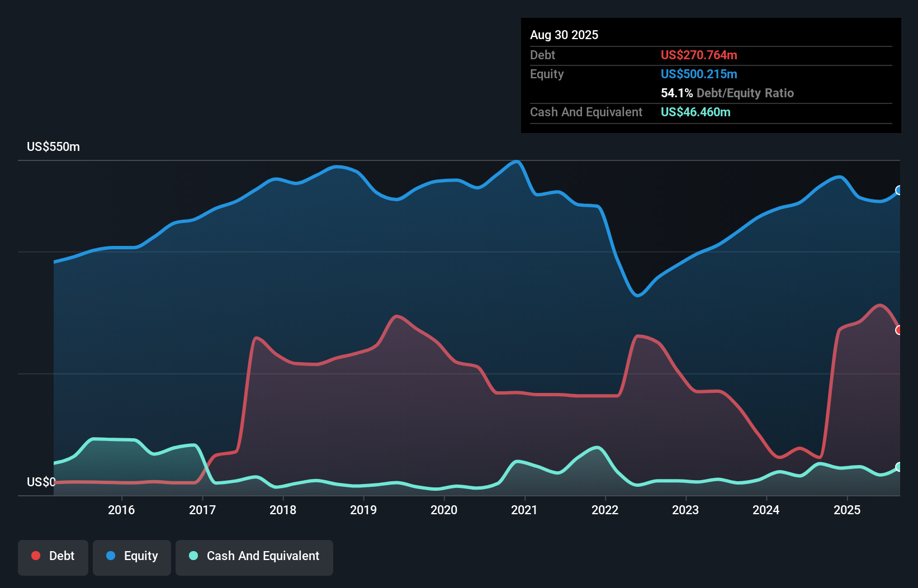918x588 pixels.
Task: Select the Debt endpoint circle marker on the chart
Action: click(x=898, y=330)
